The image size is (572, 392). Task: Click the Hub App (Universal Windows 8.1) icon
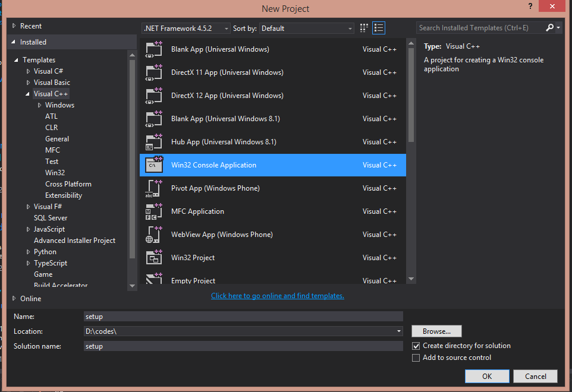coord(153,142)
